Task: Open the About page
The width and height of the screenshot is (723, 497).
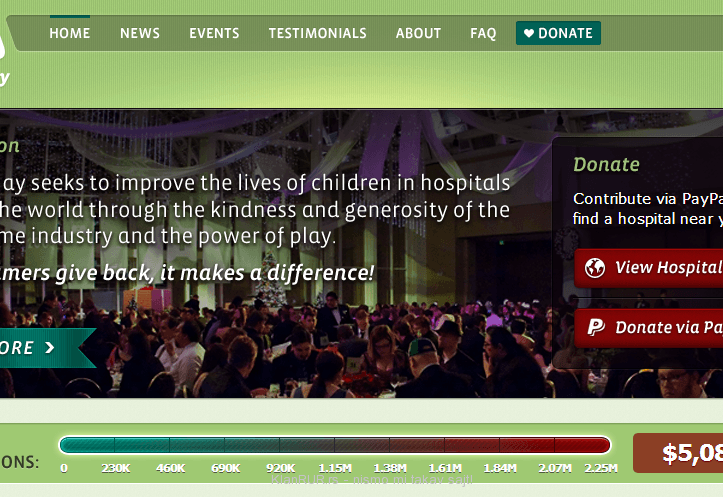Action: point(418,33)
